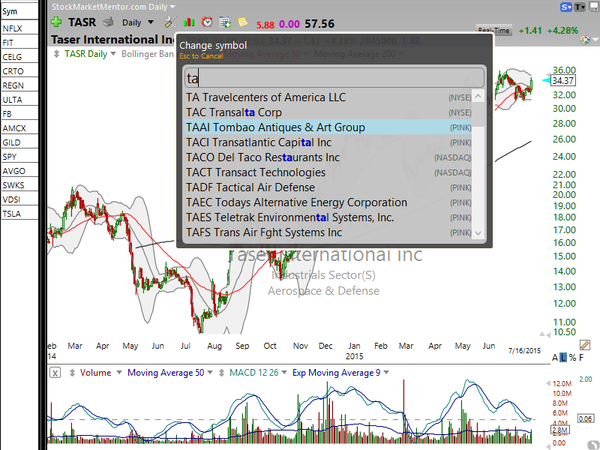This screenshot has width=600, height=450.
Task: Click the green and red bars chart-style icon
Action: tap(189, 22)
